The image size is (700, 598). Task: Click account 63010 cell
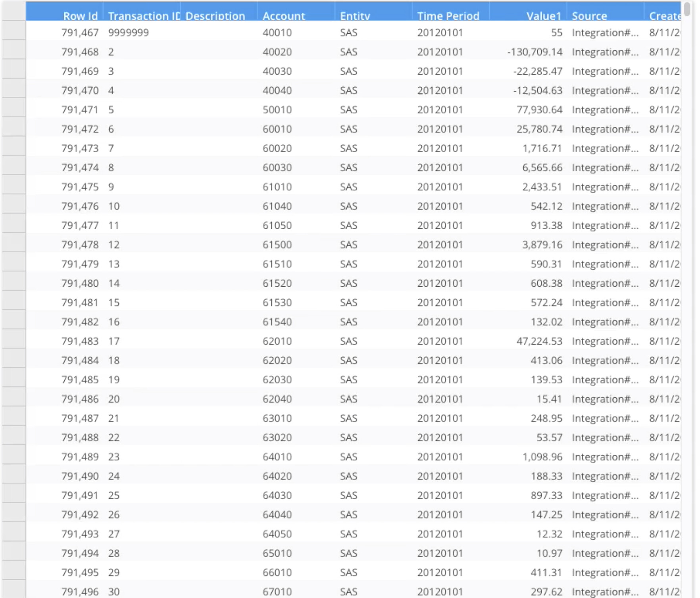(296, 418)
